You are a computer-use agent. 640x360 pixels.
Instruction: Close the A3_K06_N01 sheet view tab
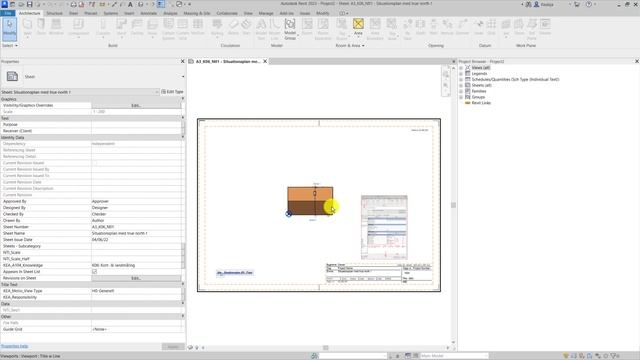265,61
